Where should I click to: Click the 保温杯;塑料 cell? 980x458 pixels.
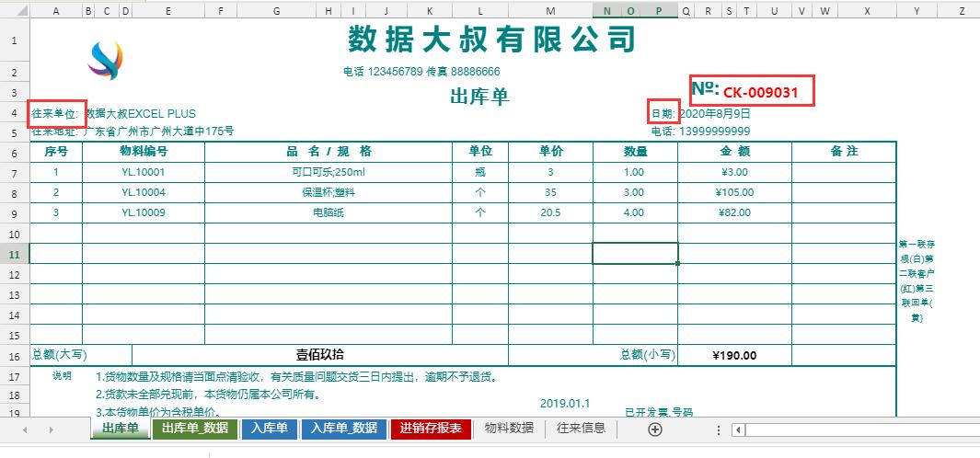[329, 192]
